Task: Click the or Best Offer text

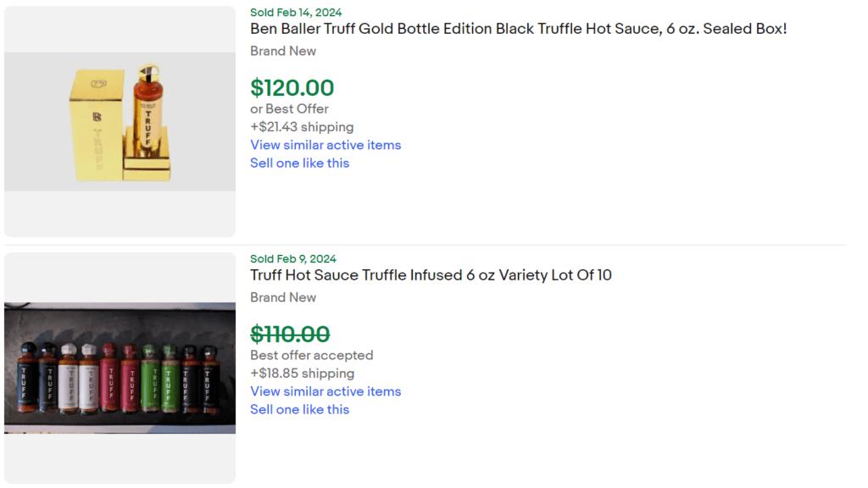Action: [289, 108]
